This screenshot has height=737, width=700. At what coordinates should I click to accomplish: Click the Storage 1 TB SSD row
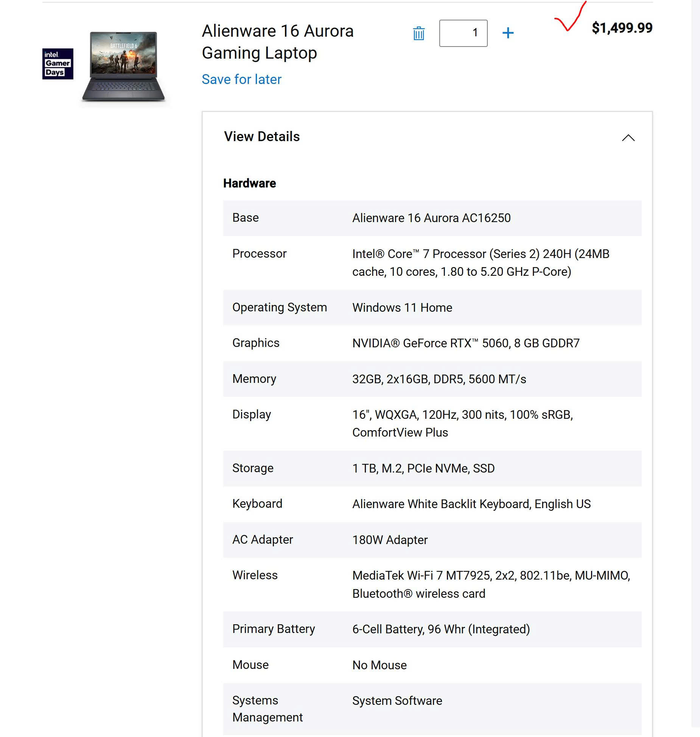(x=432, y=468)
